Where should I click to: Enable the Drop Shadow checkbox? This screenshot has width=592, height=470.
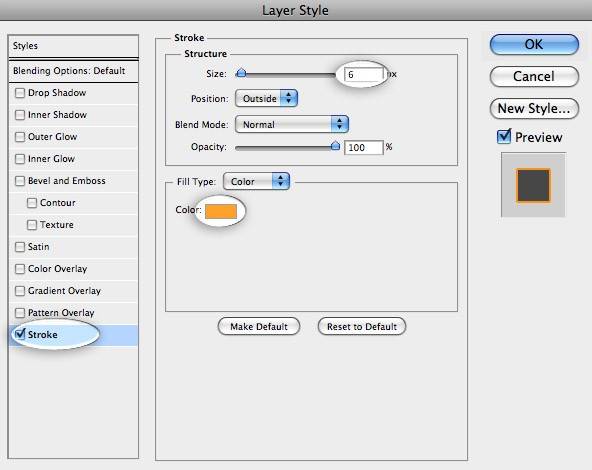[20, 93]
